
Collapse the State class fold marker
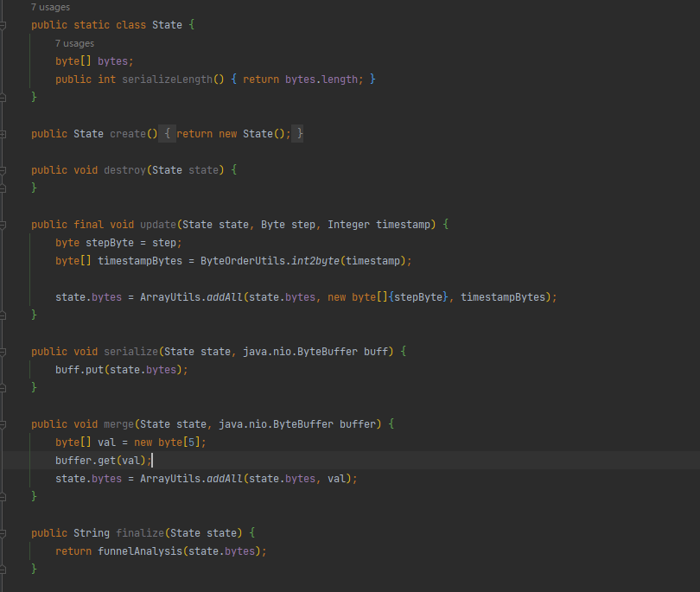point(3,25)
